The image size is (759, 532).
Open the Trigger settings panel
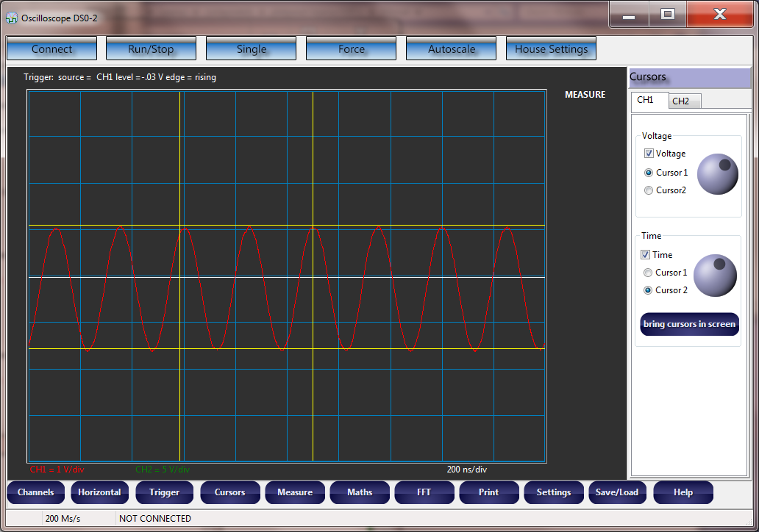tap(164, 492)
